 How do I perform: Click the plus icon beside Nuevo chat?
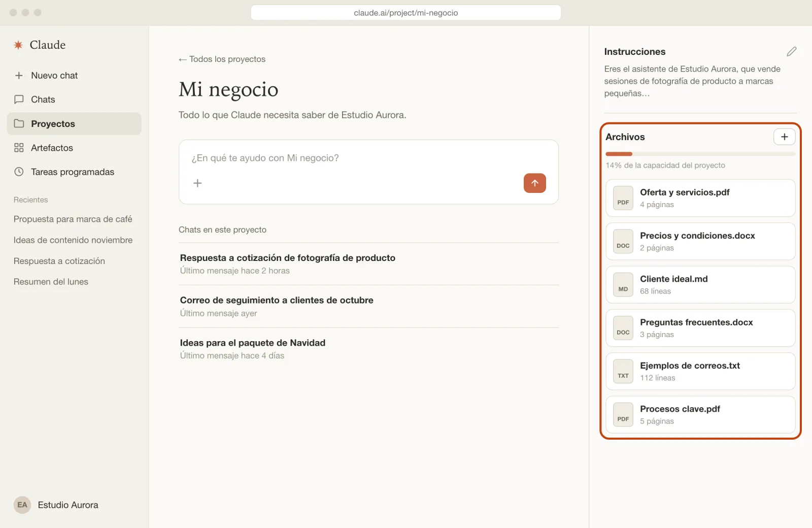pyautogui.click(x=19, y=76)
